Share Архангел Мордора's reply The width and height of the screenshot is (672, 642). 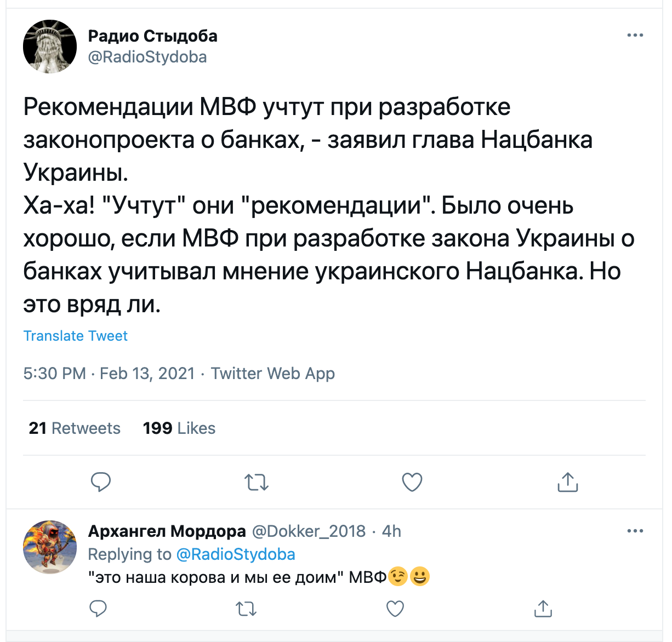click(543, 609)
